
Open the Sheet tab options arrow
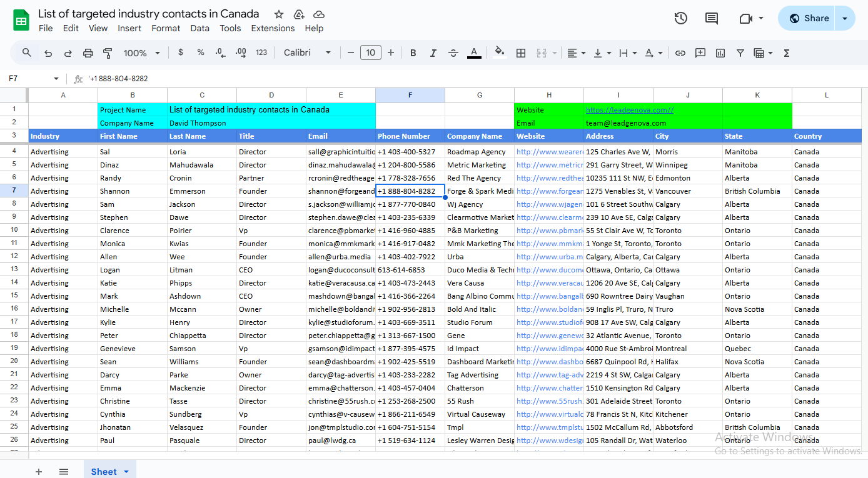click(x=126, y=472)
